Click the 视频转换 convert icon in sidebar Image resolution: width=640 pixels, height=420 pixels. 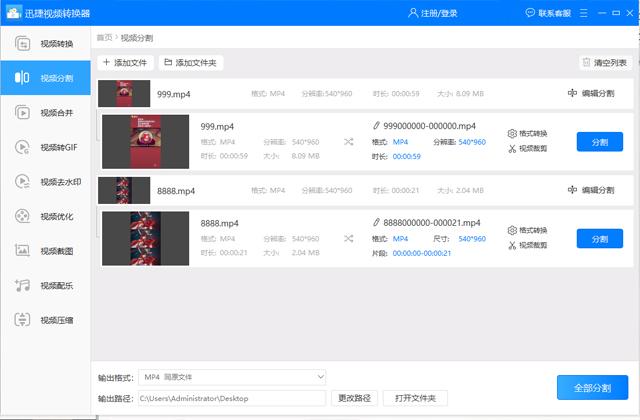[22, 43]
